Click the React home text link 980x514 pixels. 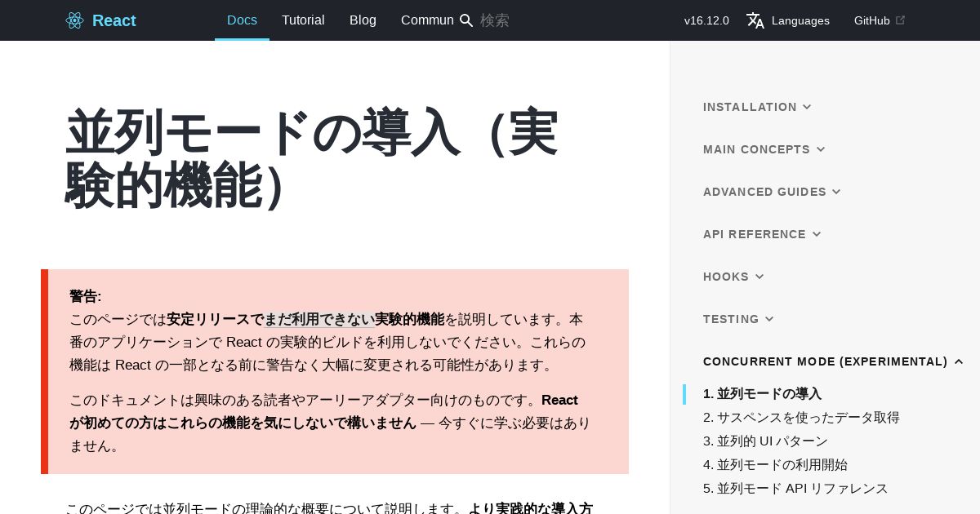pyautogui.click(x=114, y=20)
